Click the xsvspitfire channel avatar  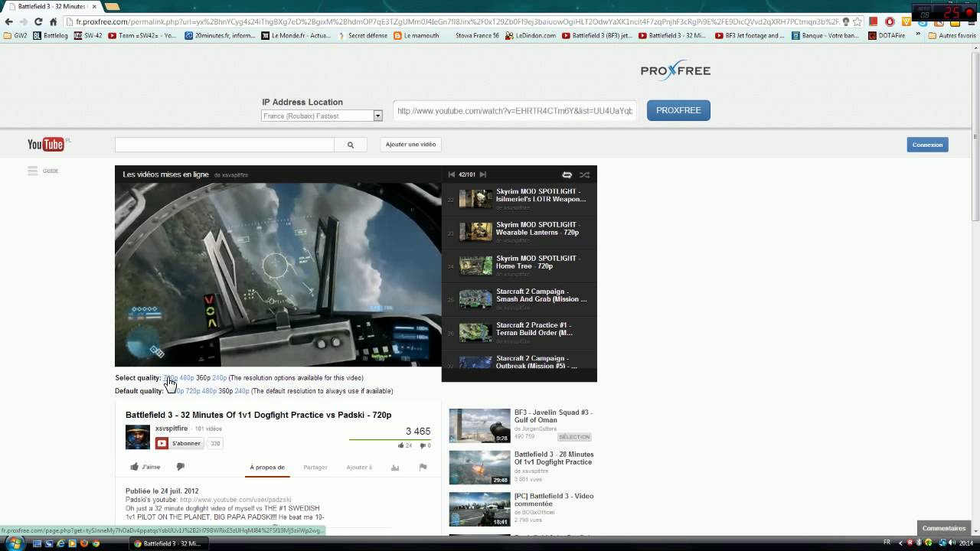click(x=138, y=437)
